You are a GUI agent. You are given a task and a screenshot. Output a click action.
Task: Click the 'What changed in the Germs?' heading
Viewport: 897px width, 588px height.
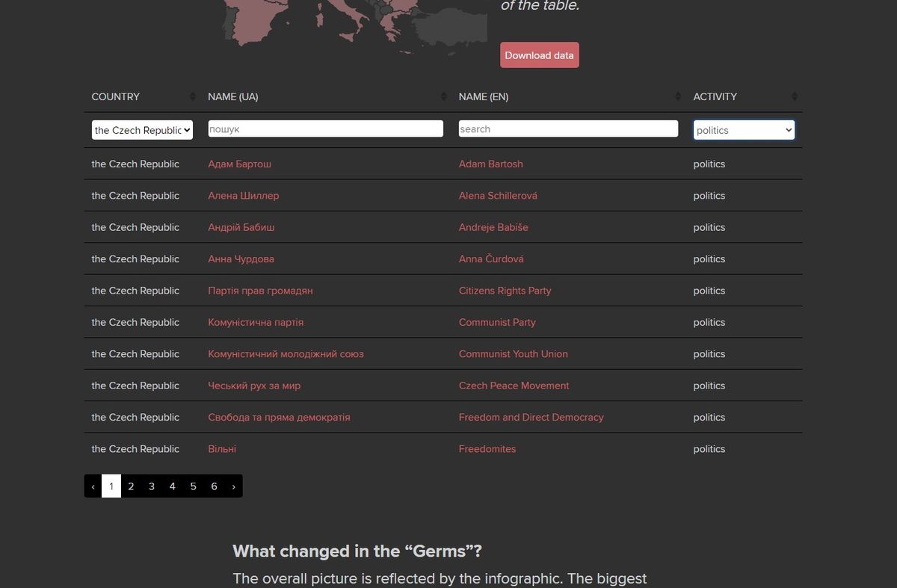[x=357, y=551]
